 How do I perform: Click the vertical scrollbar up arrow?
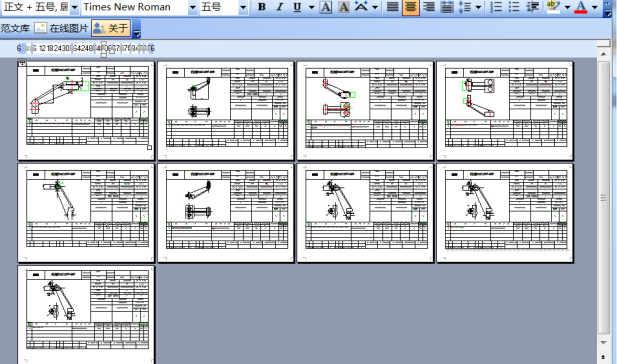click(603, 54)
